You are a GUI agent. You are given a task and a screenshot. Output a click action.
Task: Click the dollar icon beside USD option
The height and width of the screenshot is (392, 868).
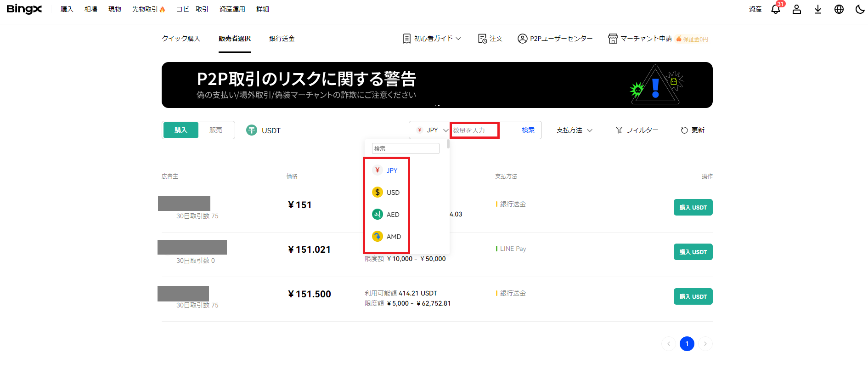tap(378, 193)
